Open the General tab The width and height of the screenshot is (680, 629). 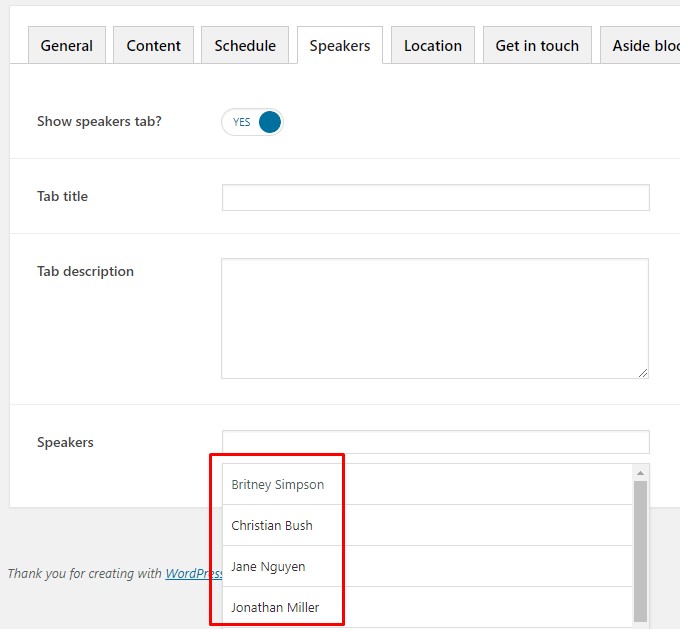pos(67,46)
